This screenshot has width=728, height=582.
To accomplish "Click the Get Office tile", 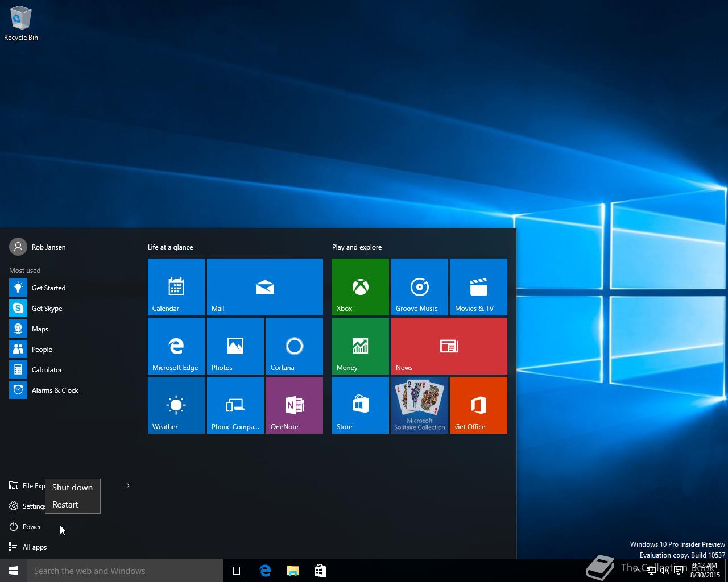I will click(479, 405).
